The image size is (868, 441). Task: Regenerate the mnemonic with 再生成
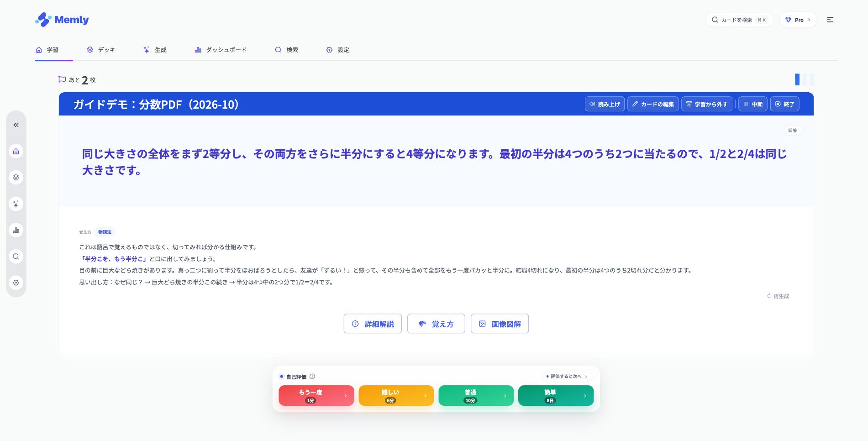[778, 296]
